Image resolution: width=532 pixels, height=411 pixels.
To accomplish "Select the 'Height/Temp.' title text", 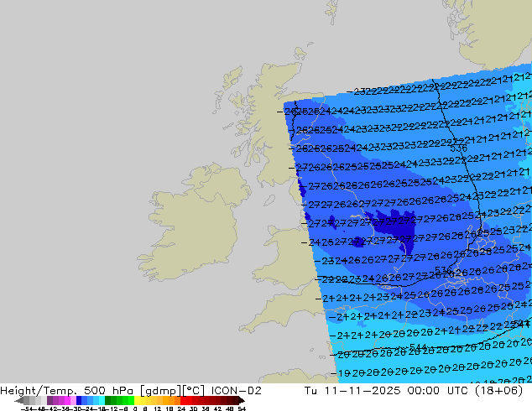I will [39, 391].
